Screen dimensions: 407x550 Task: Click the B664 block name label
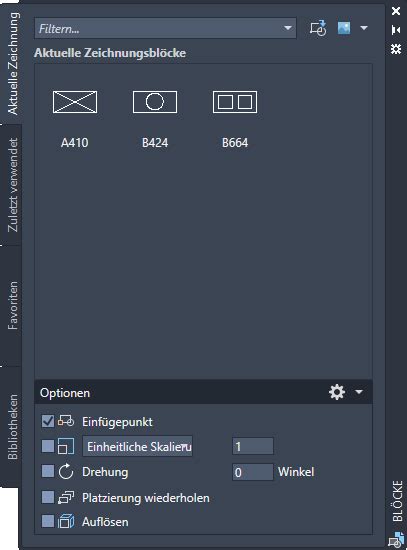(235, 143)
